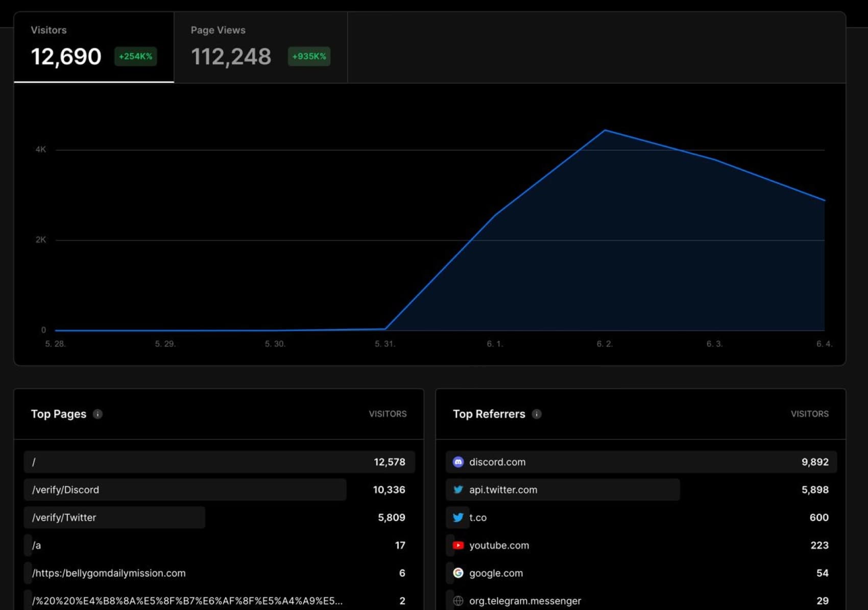
Task: Click the Twitter icon next to t.co
Action: pos(458,518)
